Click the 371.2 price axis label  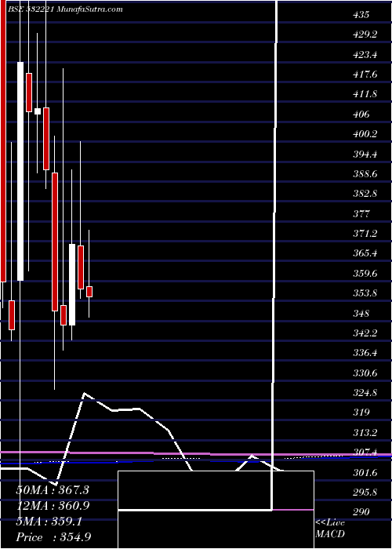pyautogui.click(x=365, y=233)
